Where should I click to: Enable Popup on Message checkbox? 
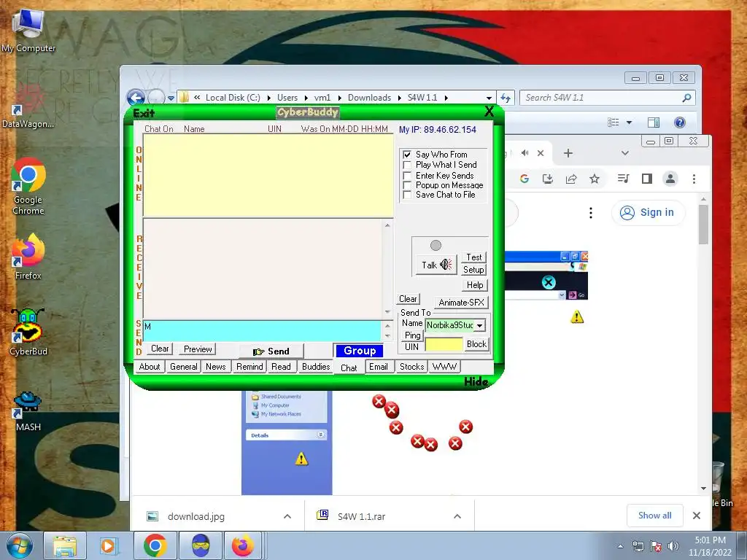tap(407, 185)
